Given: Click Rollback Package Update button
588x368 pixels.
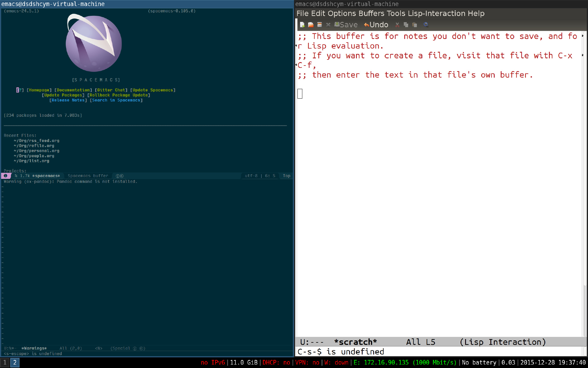Looking at the screenshot, I should [x=119, y=95].
